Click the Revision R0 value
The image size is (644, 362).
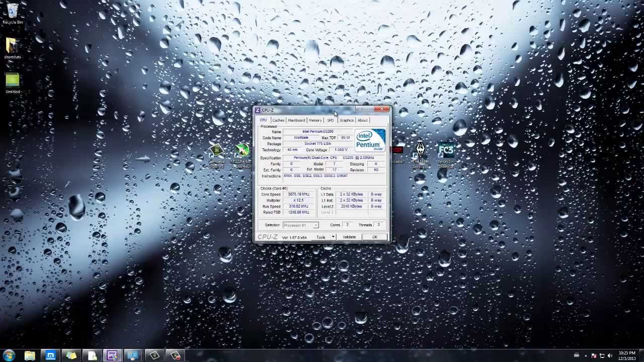click(x=376, y=170)
